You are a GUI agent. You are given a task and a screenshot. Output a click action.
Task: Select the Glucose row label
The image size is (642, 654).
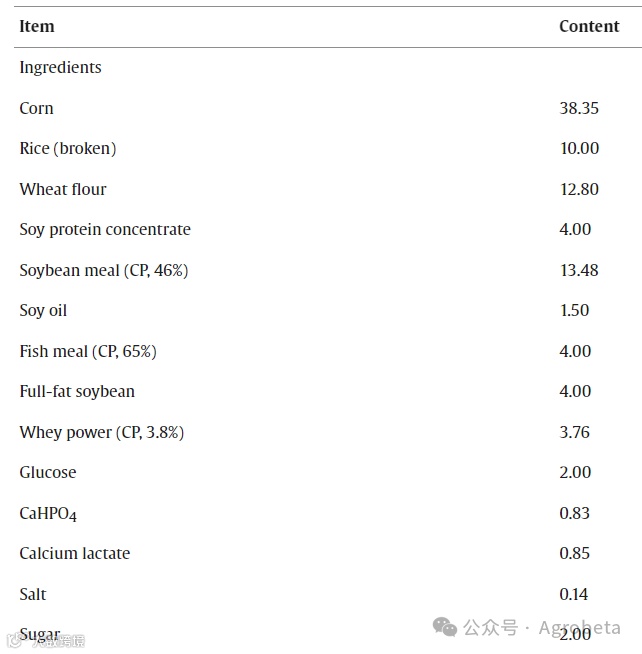pyautogui.click(x=48, y=473)
